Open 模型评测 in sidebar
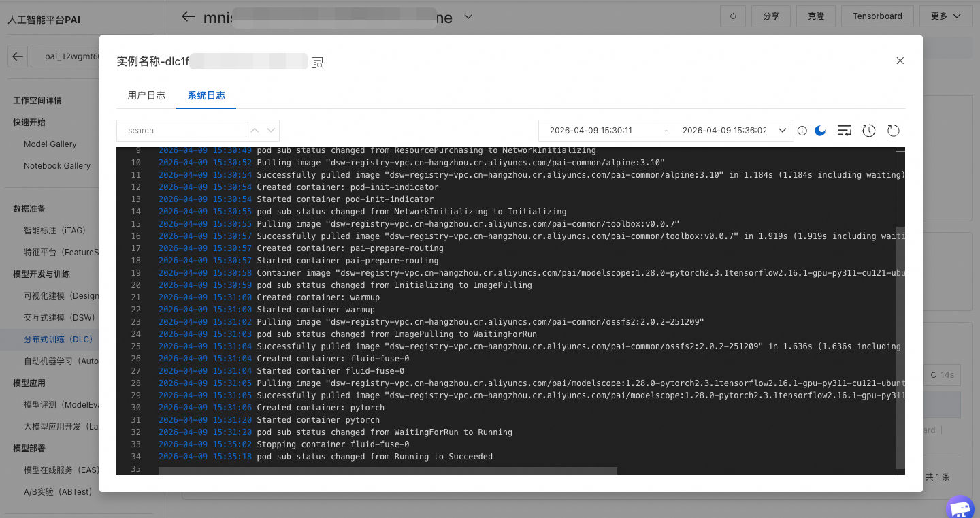 [x=61, y=404]
